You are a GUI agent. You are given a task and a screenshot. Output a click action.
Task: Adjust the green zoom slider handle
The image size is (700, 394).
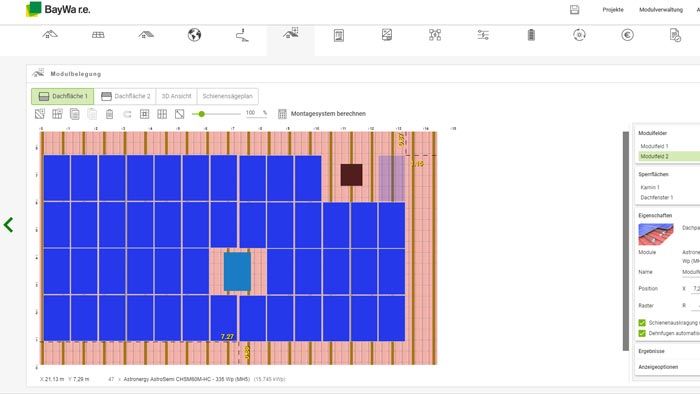pyautogui.click(x=201, y=114)
